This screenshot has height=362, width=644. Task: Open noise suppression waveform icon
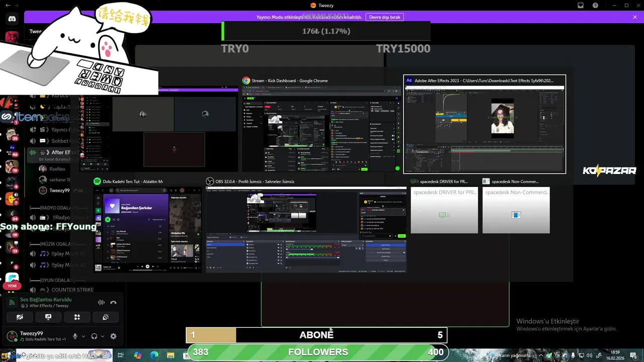coord(101,302)
